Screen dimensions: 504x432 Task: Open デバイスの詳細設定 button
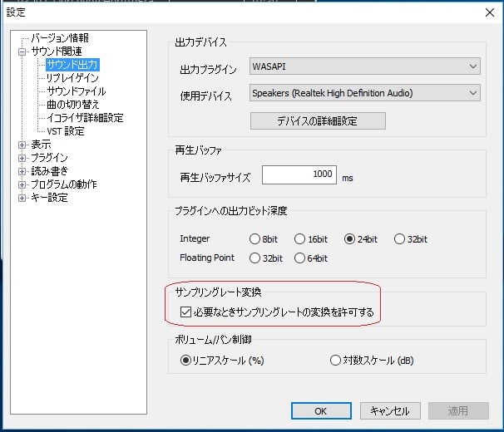pos(318,120)
